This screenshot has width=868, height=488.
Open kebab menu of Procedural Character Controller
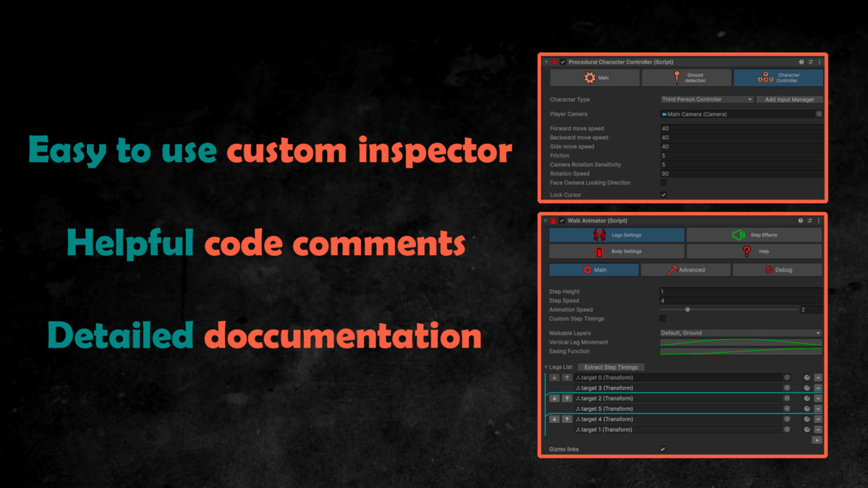tap(819, 62)
